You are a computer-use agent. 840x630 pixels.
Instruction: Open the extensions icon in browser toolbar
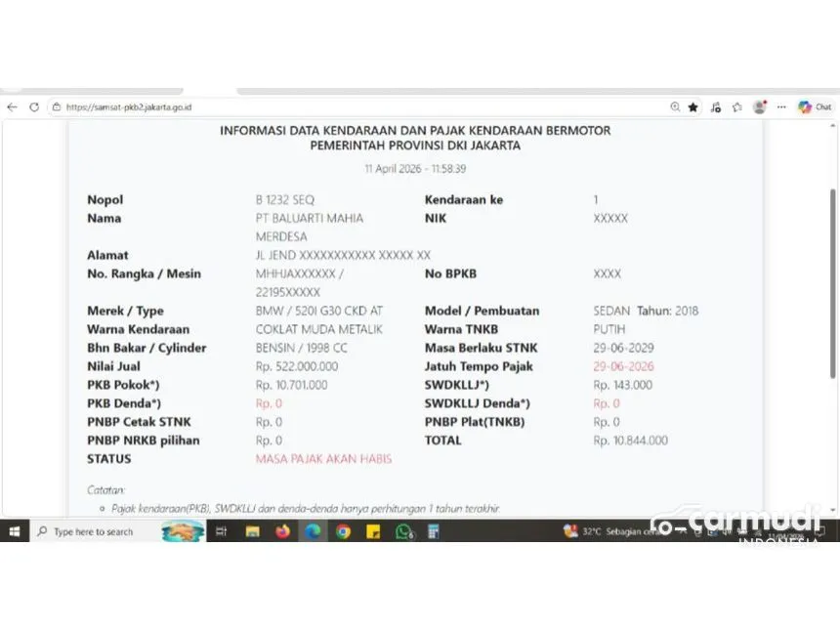(x=737, y=107)
